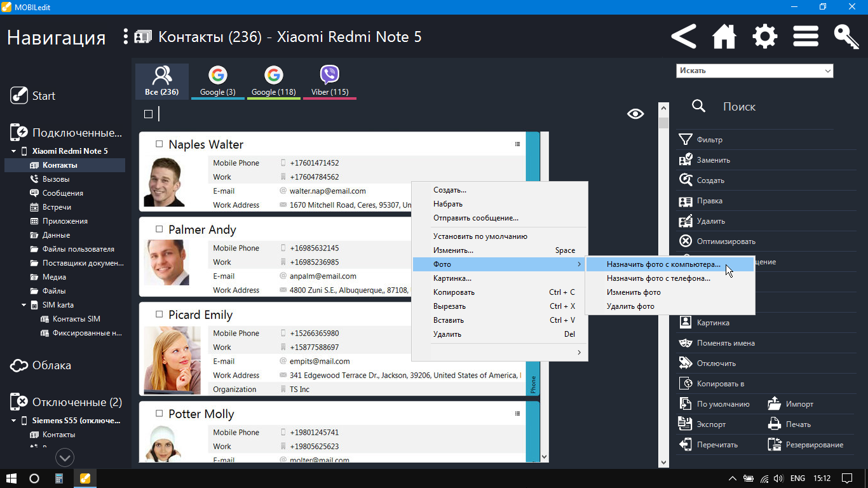This screenshot has height=488, width=868.
Task: Open Облака cloud section
Action: point(41,365)
